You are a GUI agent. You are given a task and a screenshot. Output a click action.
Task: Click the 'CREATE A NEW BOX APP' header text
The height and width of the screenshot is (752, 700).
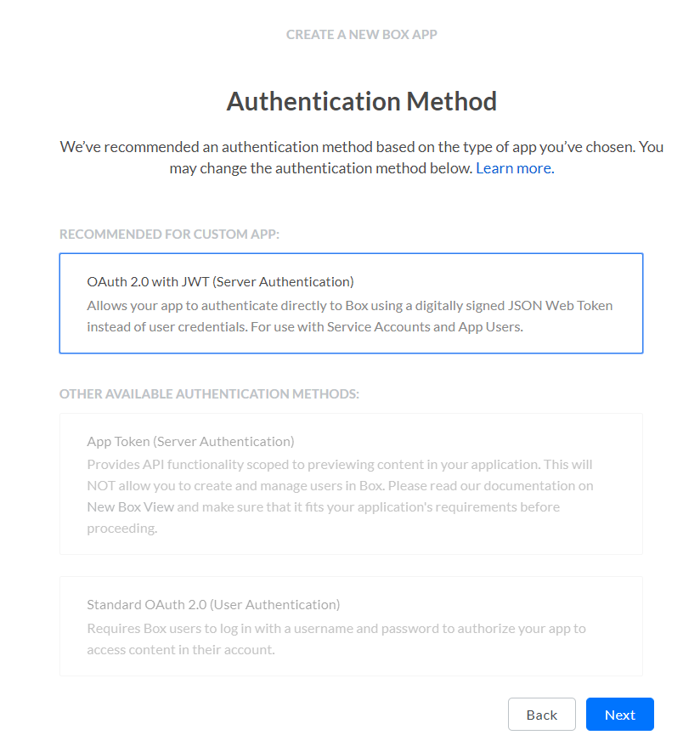pyautogui.click(x=361, y=35)
